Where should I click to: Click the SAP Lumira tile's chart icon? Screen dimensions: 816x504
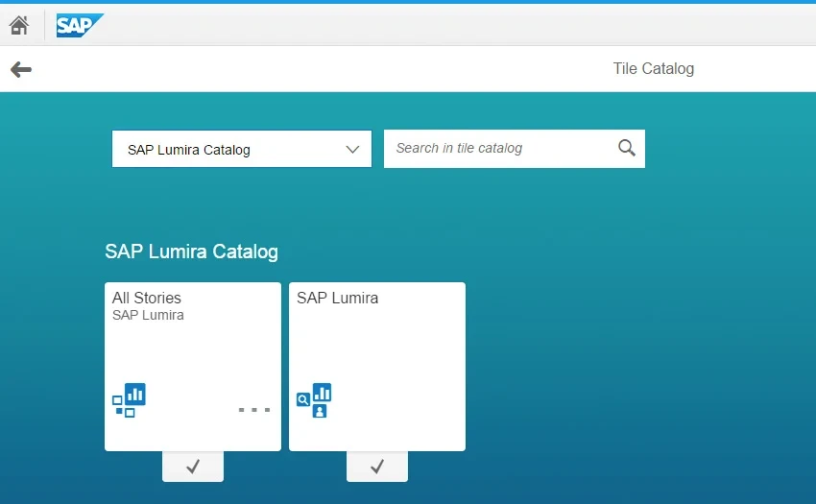click(314, 400)
